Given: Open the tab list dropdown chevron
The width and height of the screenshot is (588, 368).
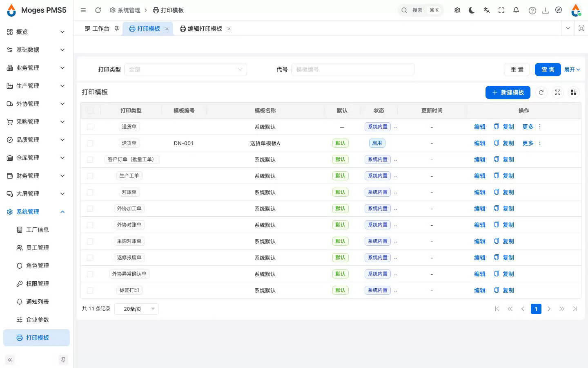Looking at the screenshot, I should click(568, 28).
